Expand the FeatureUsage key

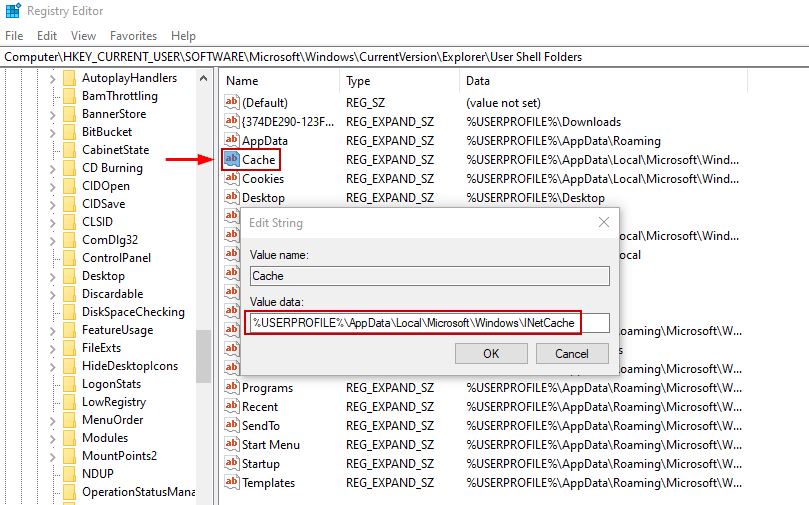53,331
